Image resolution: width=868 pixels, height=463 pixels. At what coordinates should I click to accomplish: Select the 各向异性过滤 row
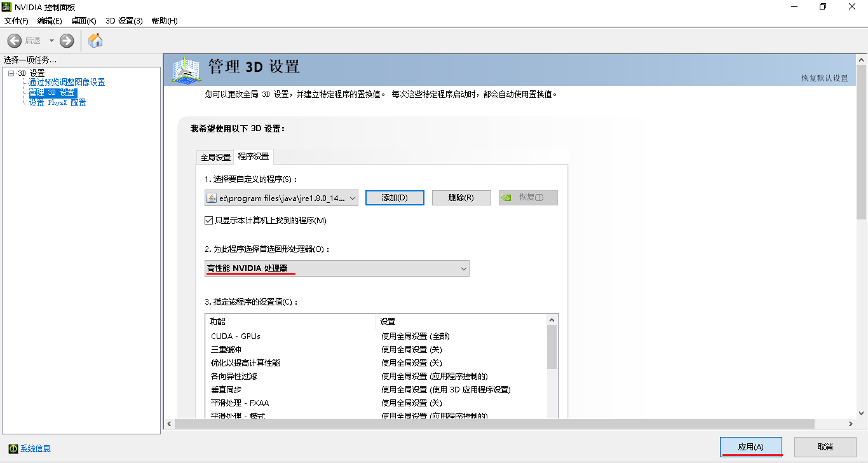point(376,376)
